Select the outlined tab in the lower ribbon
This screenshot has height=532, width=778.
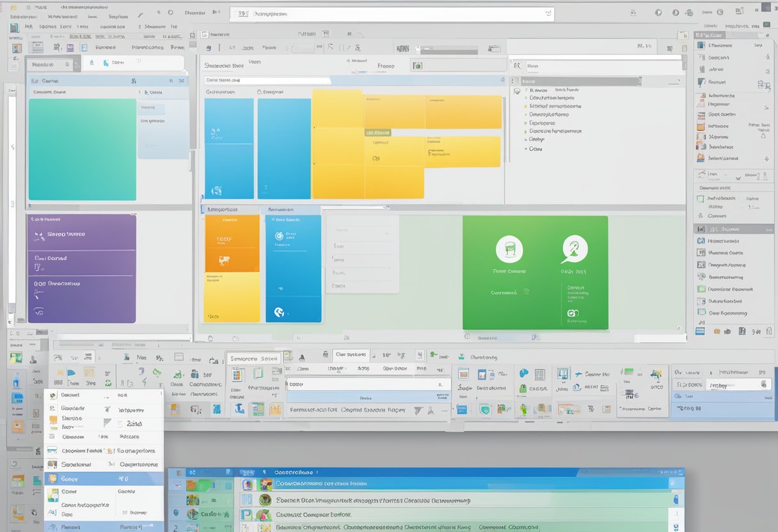click(254, 359)
